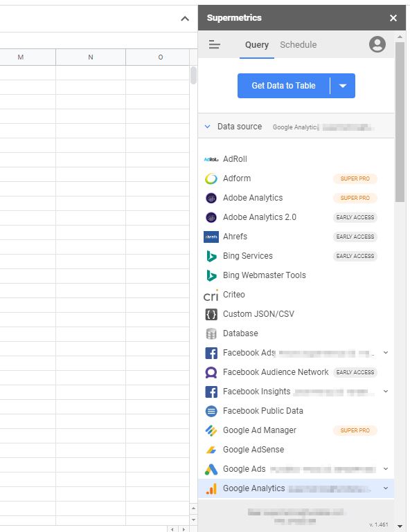Viewport: 410px width, 532px height.
Task: Click the Google AdSense logo icon
Action: (211, 450)
